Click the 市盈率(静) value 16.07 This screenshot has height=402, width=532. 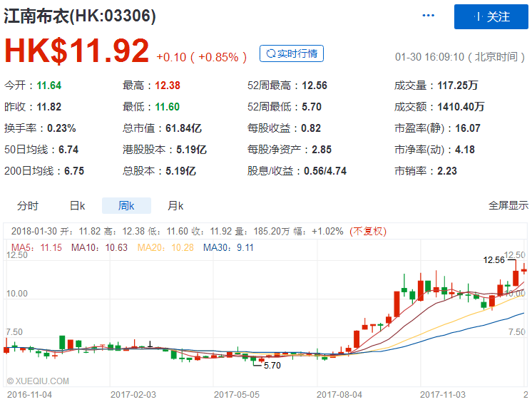tap(468, 128)
